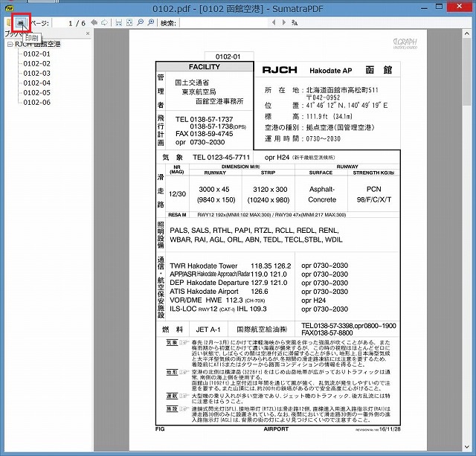Click the FACILITY header in the PDF
The image size is (476, 456).
point(205,67)
